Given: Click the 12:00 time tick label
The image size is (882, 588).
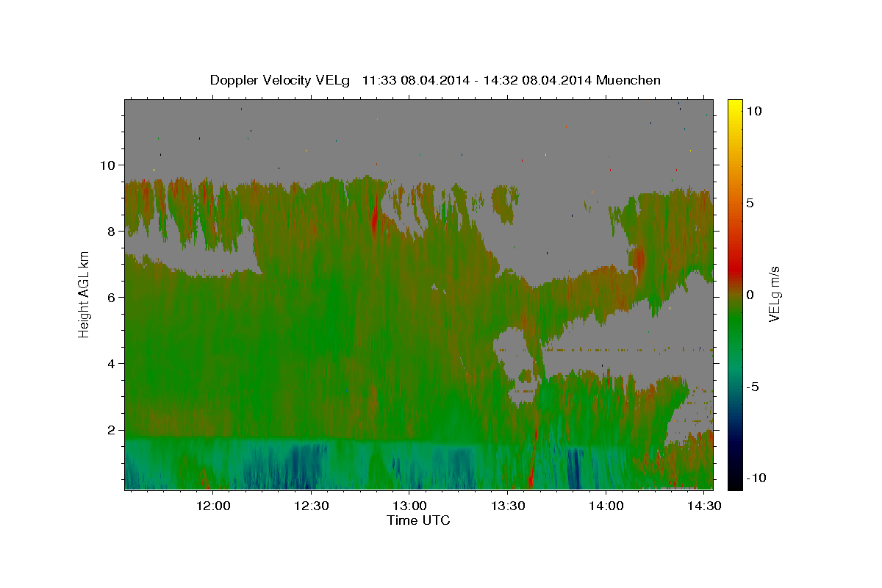Looking at the screenshot, I should 213,506.
